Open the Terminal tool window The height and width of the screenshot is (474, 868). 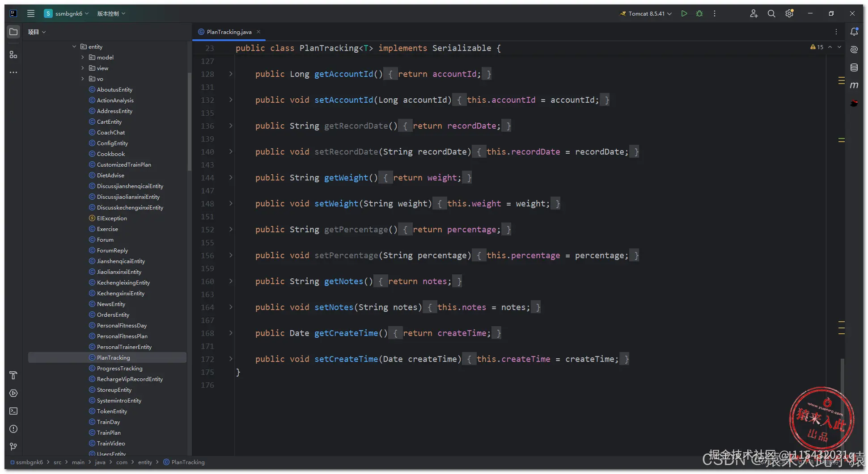pos(13,411)
